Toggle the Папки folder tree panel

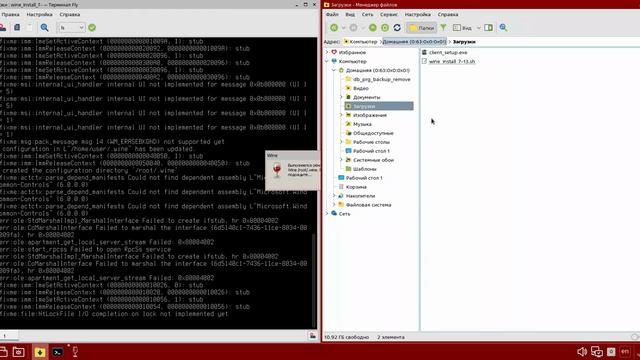422,28
